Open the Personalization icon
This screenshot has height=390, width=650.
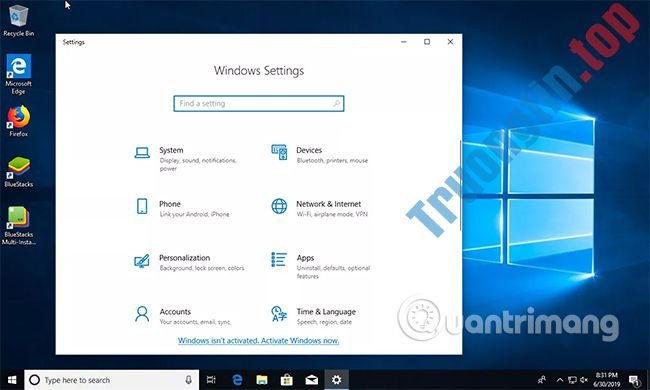(142, 261)
